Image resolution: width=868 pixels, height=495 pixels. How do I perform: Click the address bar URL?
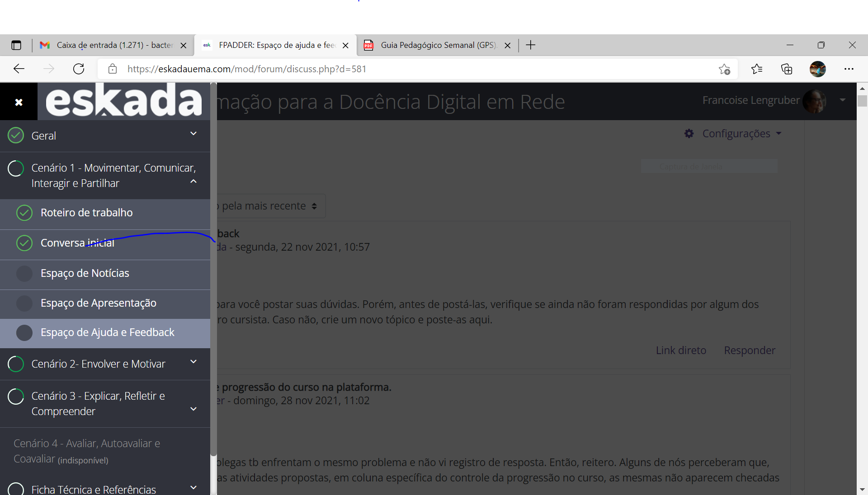pyautogui.click(x=246, y=69)
